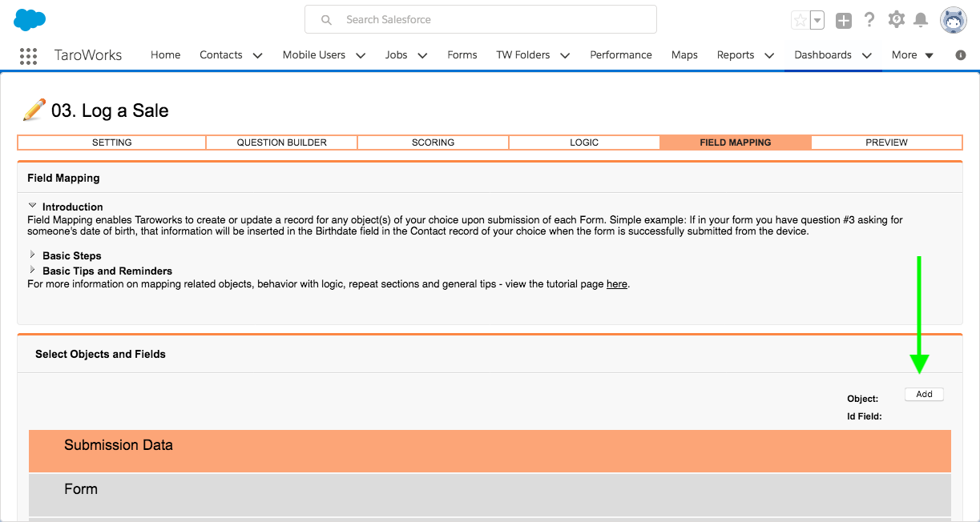Click the '03. Log a Sale' title
Screen dimensions: 980x522
110,110
